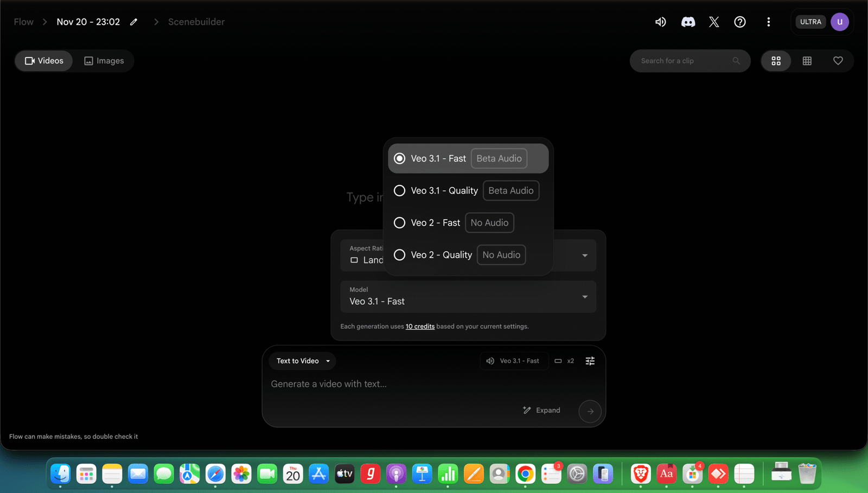The height and width of the screenshot is (493, 868).
Task: Click the Search for a clip field
Action: pyautogui.click(x=684, y=61)
